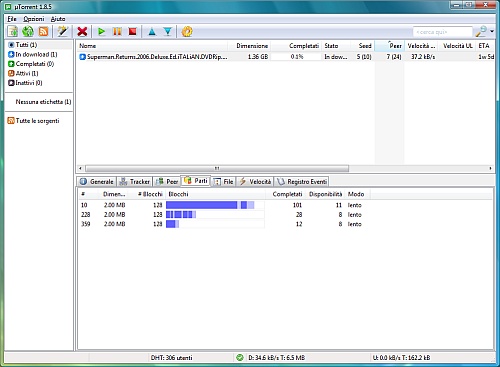
Task: Click the green network status icon
Action: pyautogui.click(x=240, y=358)
